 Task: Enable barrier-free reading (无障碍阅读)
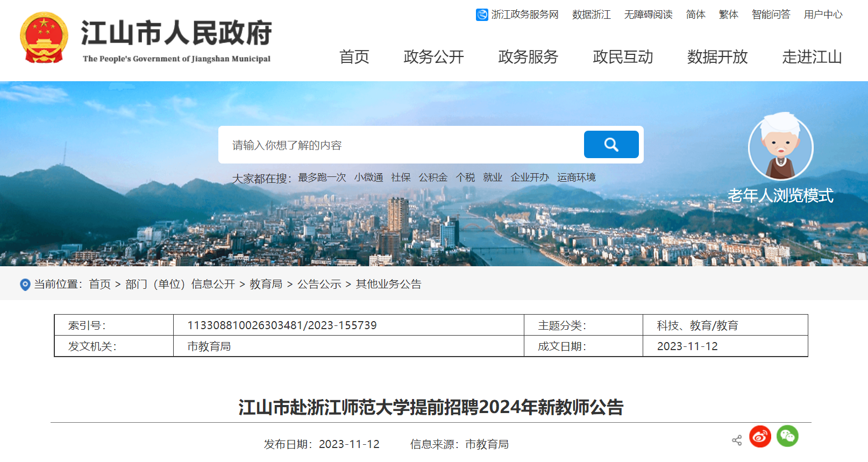tap(648, 15)
